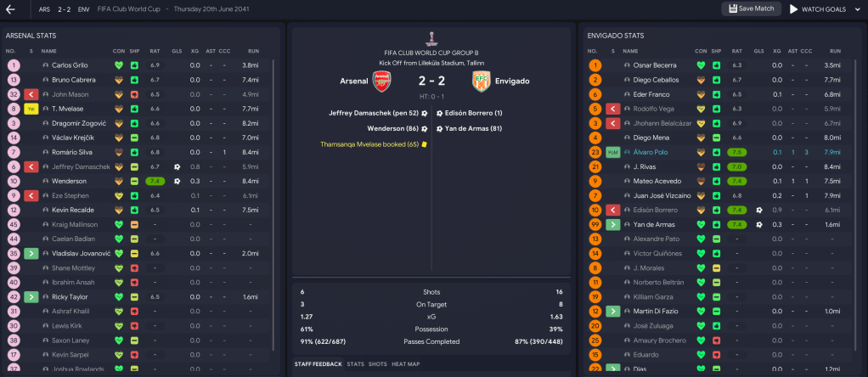Click Wenderson's 7.4 rating badge
The width and height of the screenshot is (868, 377).
click(155, 181)
